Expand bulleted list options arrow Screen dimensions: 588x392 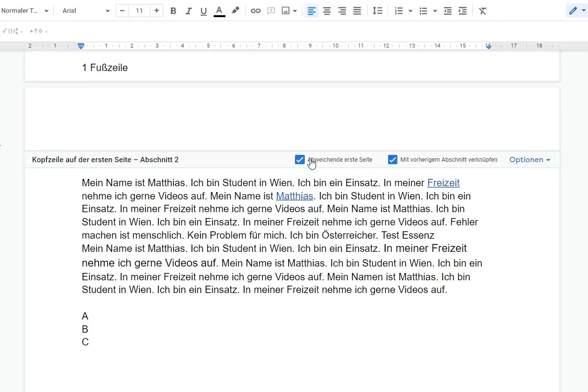[x=435, y=11]
